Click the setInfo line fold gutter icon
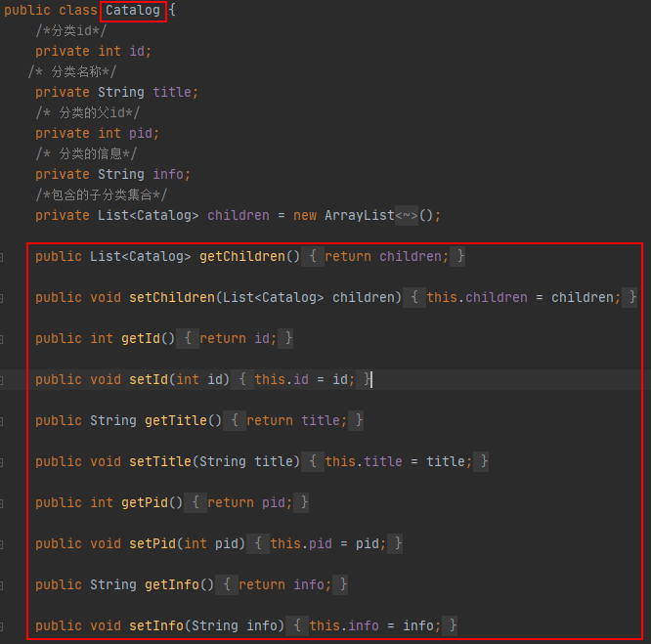This screenshot has width=651, height=644. pos(3,626)
